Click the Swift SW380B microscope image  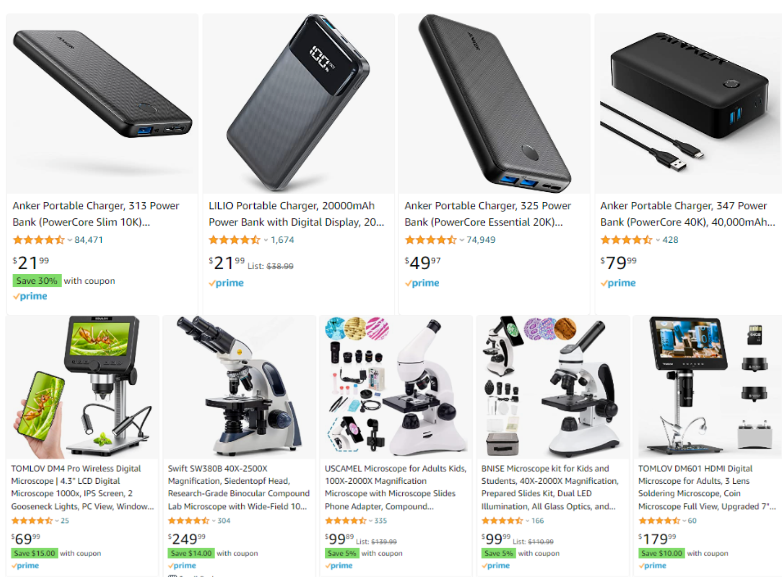point(239,387)
